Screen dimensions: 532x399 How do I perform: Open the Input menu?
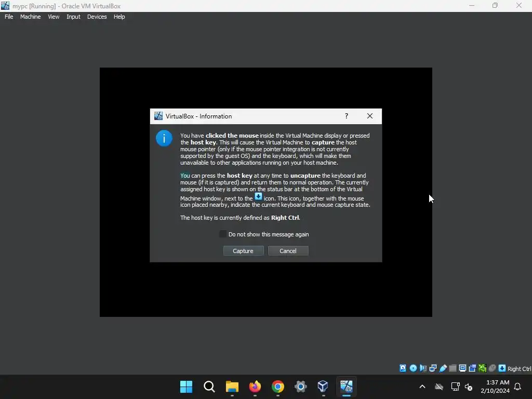coord(73,17)
